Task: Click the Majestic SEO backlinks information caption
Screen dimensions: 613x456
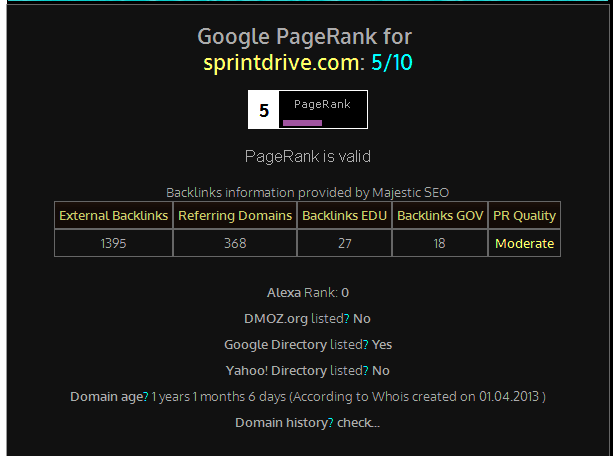Action: [x=307, y=193]
